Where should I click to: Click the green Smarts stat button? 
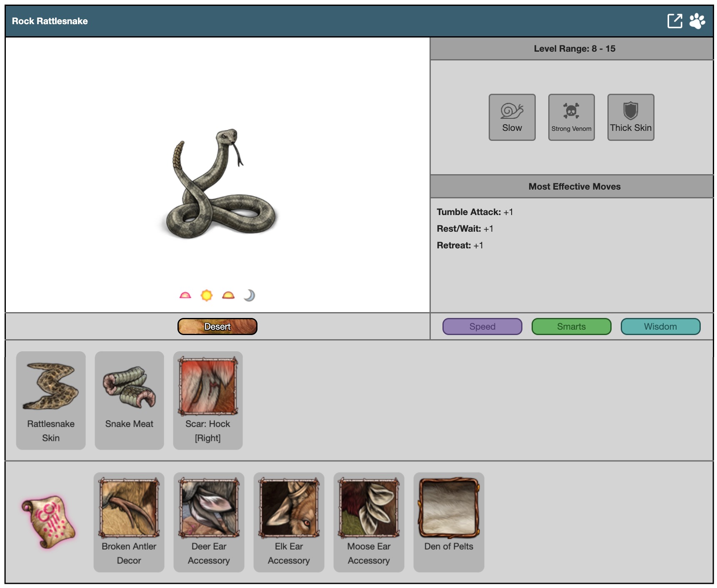(x=571, y=326)
